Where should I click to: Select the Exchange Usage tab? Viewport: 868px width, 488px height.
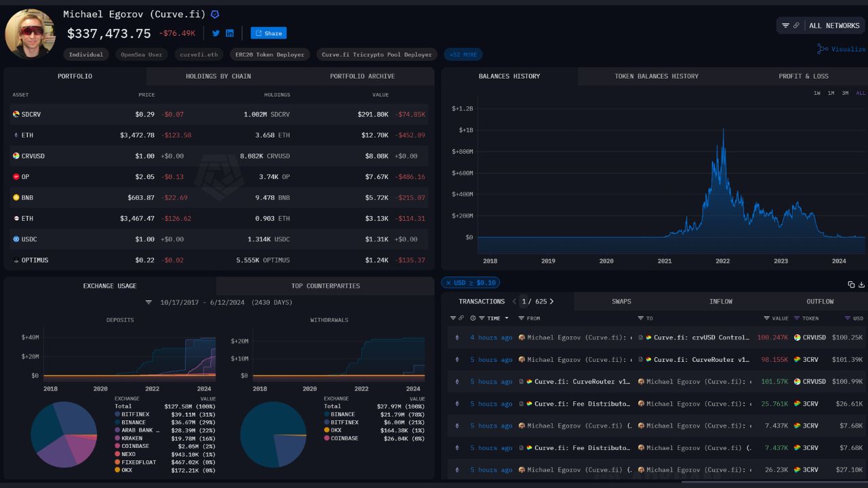110,286
